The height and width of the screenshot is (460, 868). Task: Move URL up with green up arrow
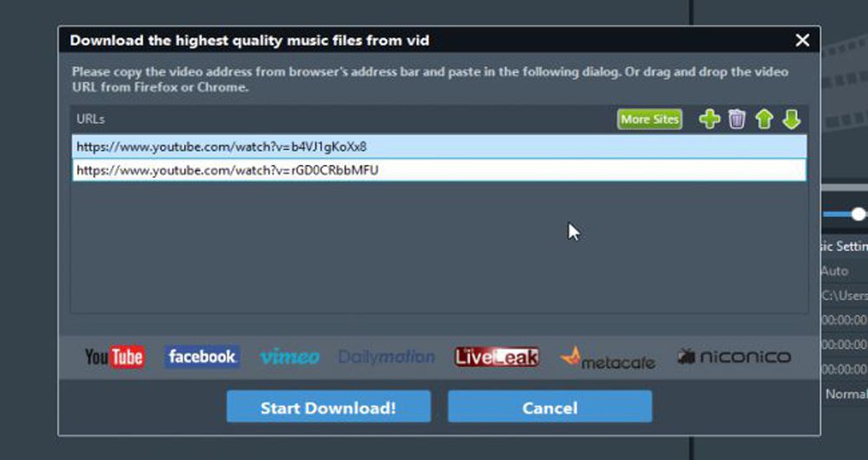tap(764, 119)
